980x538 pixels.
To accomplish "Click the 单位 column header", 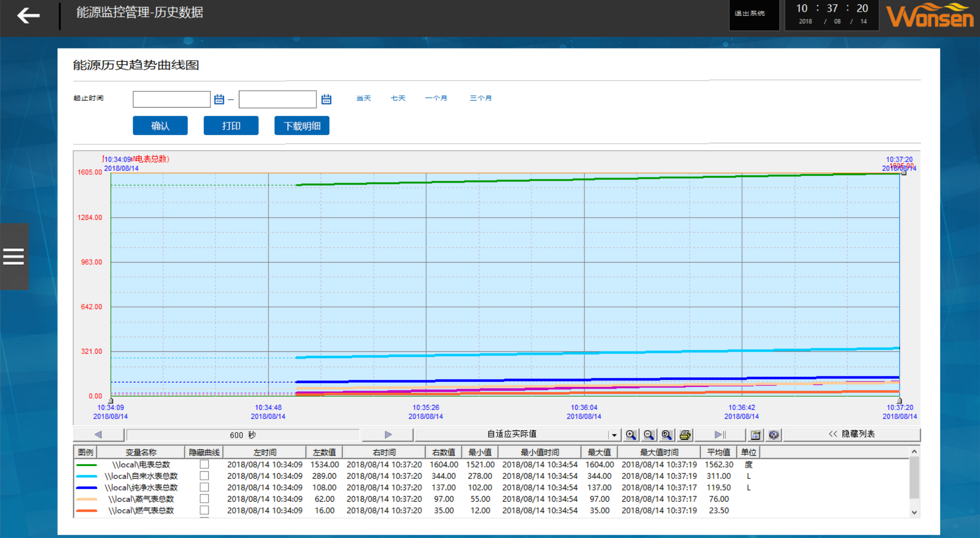I will [x=749, y=452].
